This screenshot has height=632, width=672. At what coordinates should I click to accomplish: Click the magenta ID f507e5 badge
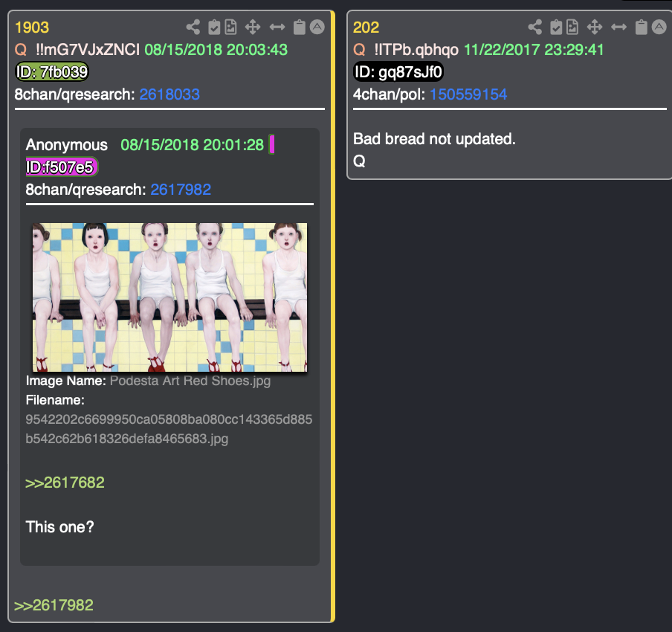(x=62, y=167)
